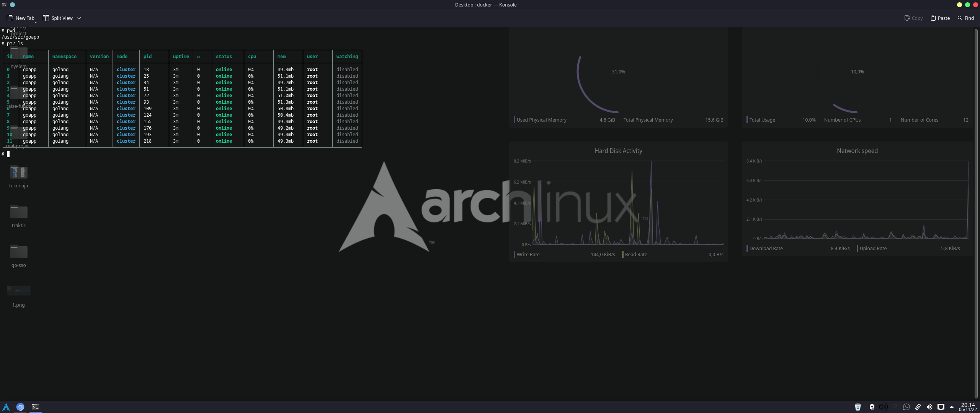This screenshot has height=413, width=980.
Task: Click the memory value '49.2mb'
Action: (286, 128)
